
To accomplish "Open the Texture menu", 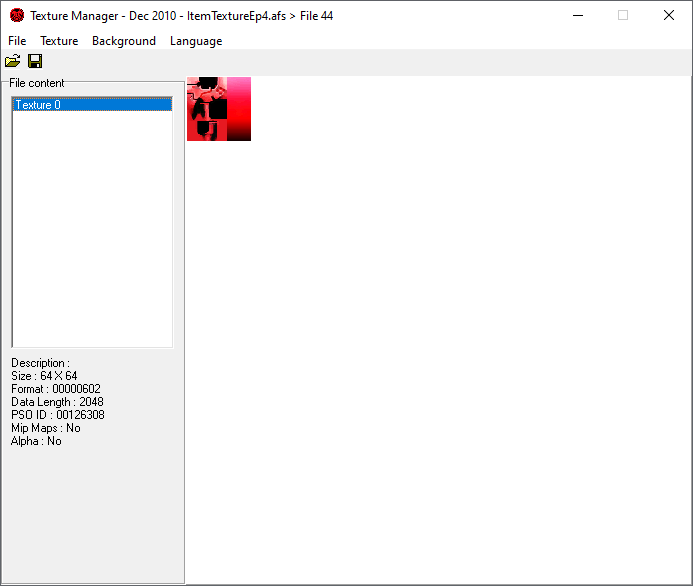I will 59,41.
